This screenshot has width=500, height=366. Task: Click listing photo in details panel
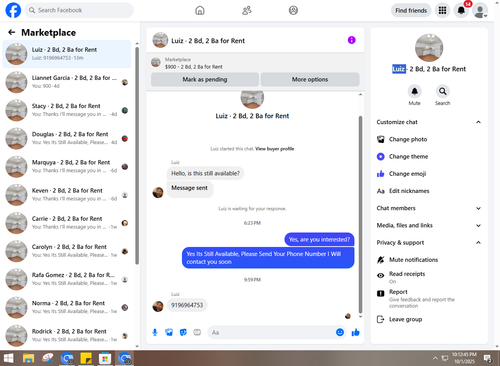pos(429,48)
